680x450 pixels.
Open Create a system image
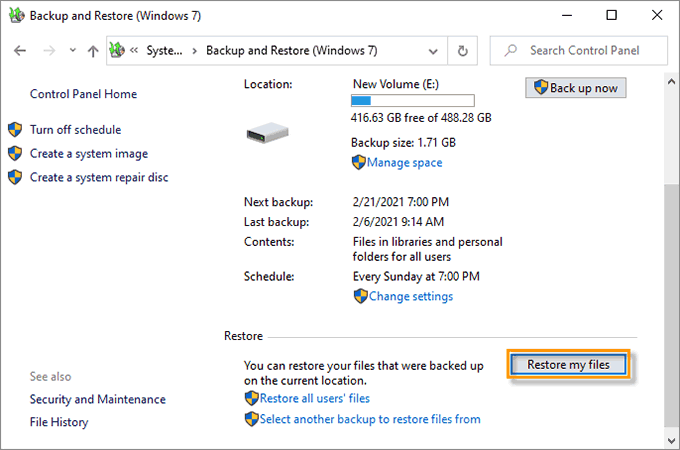(89, 153)
